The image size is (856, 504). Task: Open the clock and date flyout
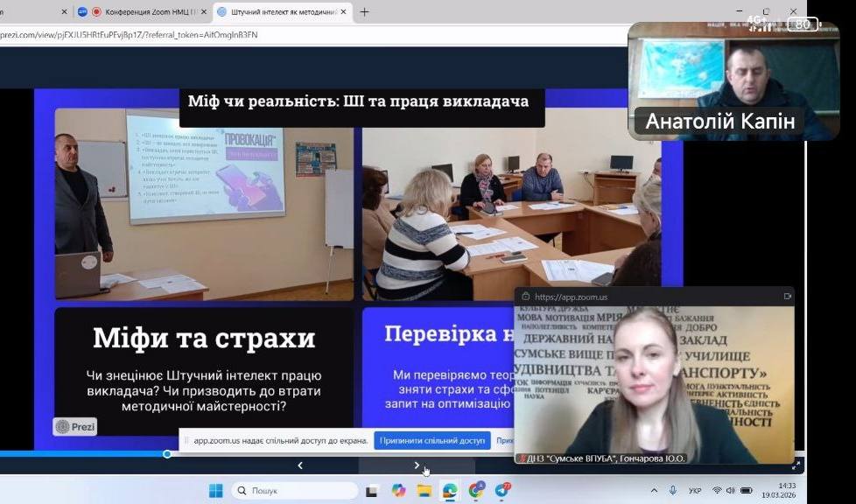pos(786,491)
